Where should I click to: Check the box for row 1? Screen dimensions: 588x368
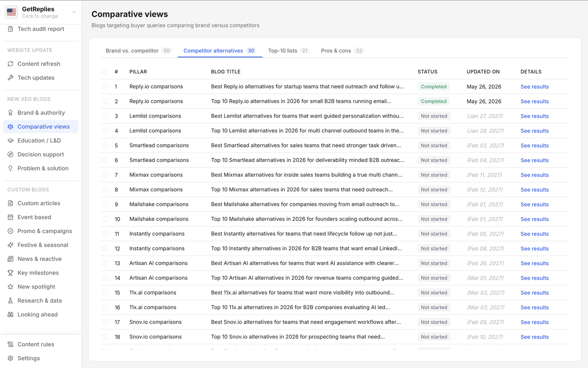[x=105, y=87]
